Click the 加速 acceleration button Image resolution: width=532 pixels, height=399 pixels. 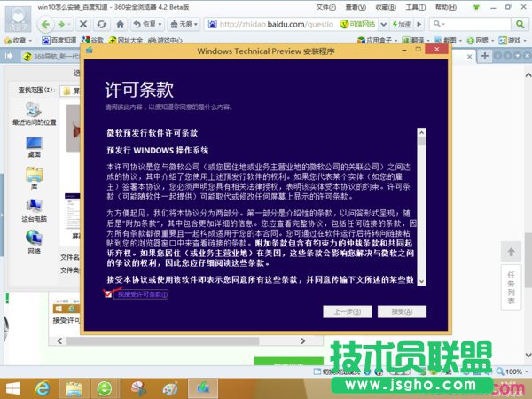pyautogui.click(x=402, y=24)
